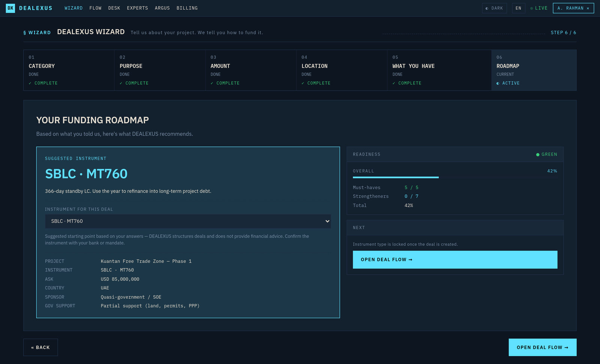Sign out with the A. RAHMAN button
Viewport: 600px width, 364px height.
pyautogui.click(x=573, y=8)
